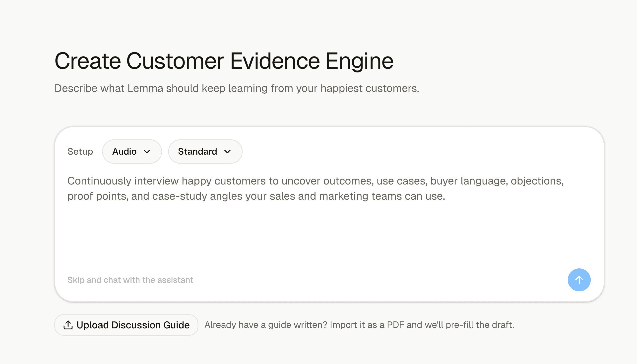Click the Setup label
The width and height of the screenshot is (637, 364).
point(80,151)
